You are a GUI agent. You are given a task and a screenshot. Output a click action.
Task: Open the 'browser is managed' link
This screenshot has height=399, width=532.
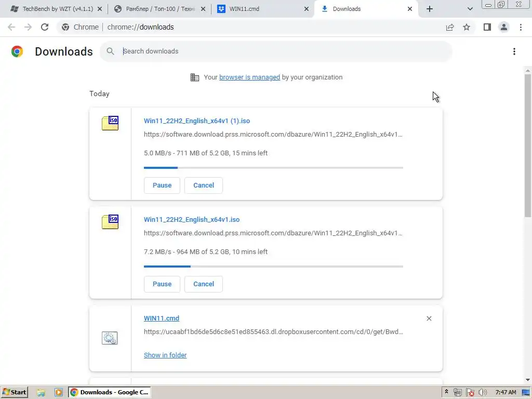250,77
